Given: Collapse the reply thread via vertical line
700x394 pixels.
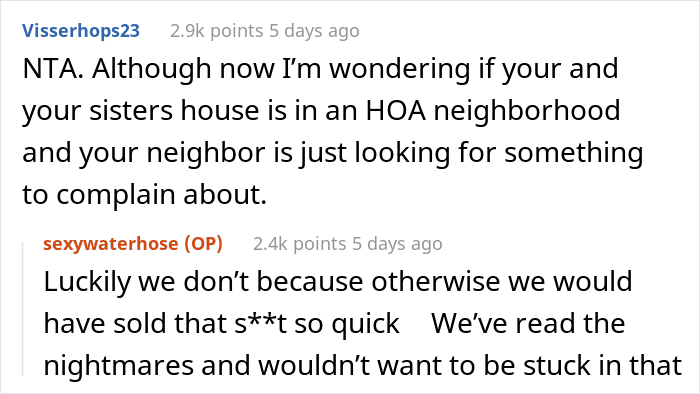Looking at the screenshot, I should click(23, 309).
